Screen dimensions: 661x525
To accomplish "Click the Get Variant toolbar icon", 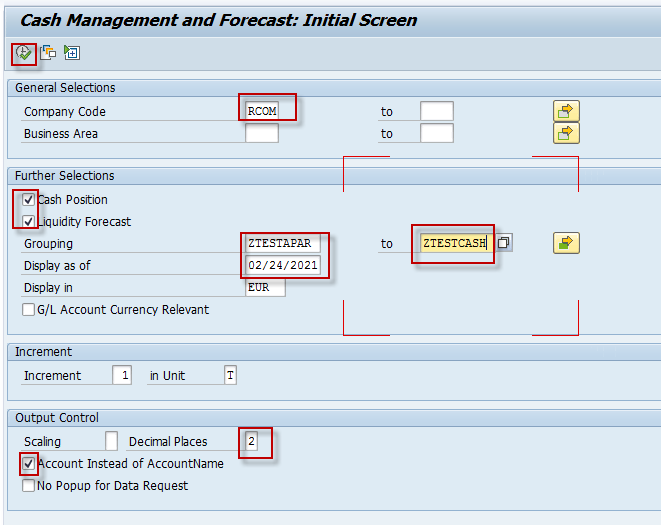I will tap(48, 53).
